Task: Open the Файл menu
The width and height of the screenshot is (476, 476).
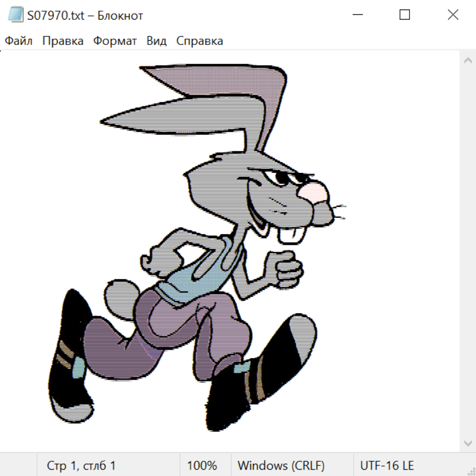Action: coord(19,41)
